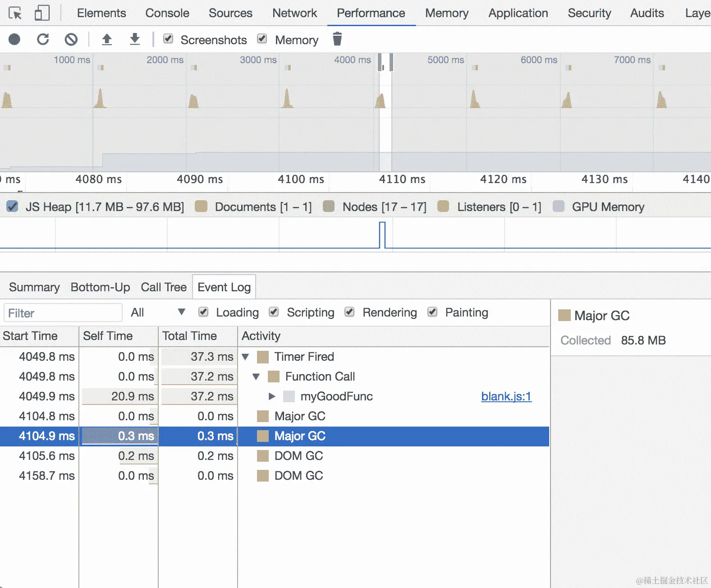Start recording with the record button

coord(14,40)
